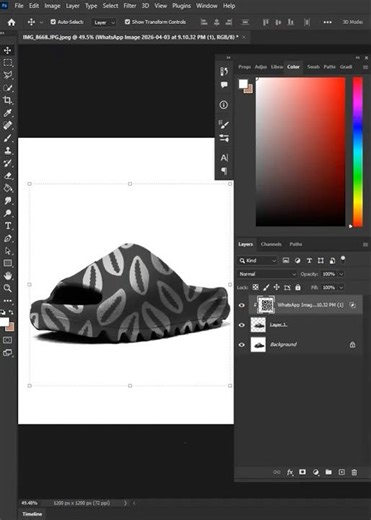371x520 pixels.
Task: Select the Smudge tool
Action: point(7,201)
